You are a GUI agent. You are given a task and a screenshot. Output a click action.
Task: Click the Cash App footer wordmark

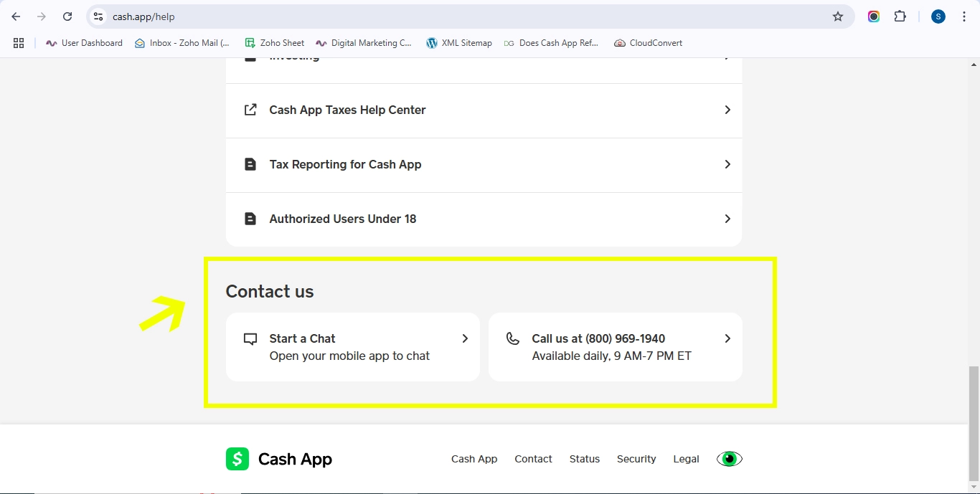pos(295,459)
